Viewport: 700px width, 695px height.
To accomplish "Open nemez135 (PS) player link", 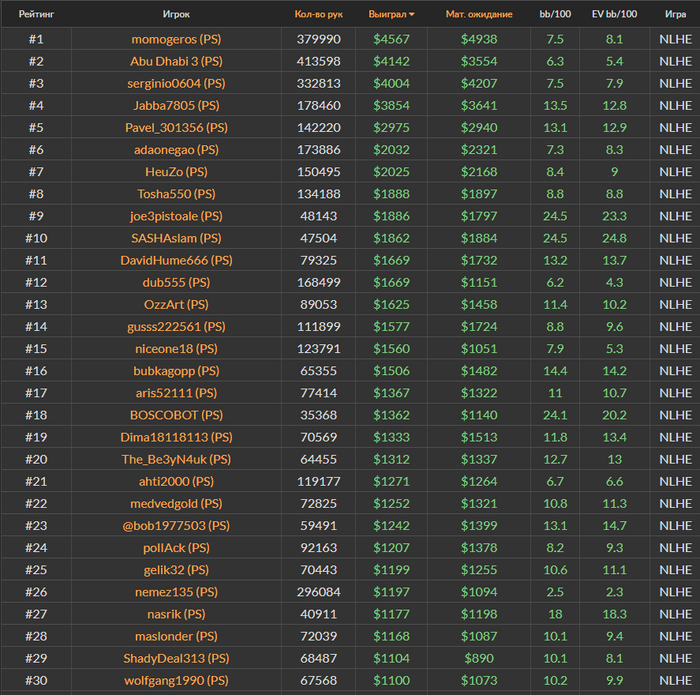I will (x=176, y=592).
